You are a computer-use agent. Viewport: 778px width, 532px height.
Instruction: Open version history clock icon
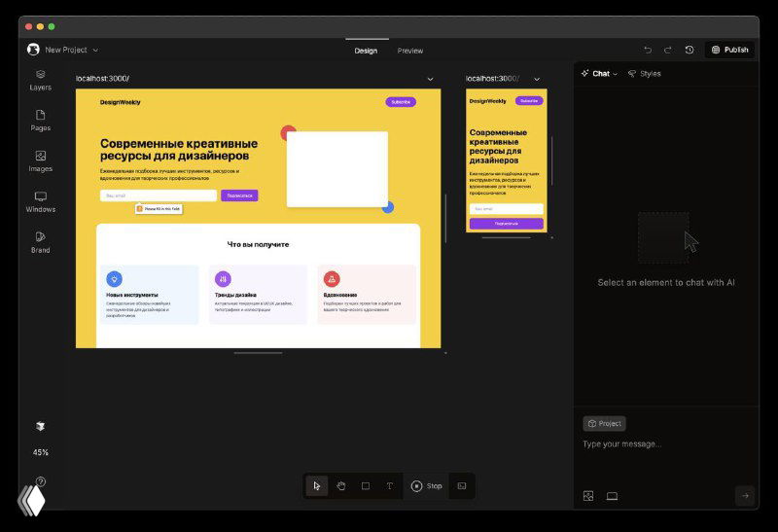click(690, 50)
